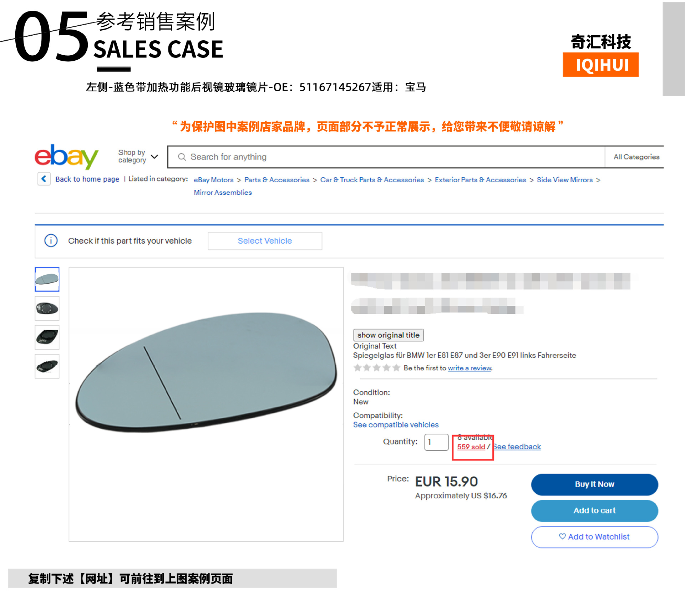Viewport: 685px width, 616px height.
Task: Click the back arrow icon beside home page
Action: 44,179
